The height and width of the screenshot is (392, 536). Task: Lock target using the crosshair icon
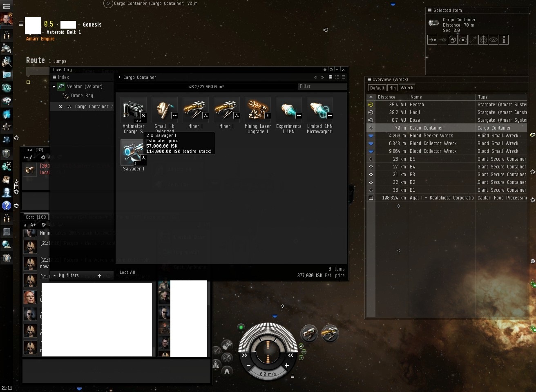(x=483, y=40)
